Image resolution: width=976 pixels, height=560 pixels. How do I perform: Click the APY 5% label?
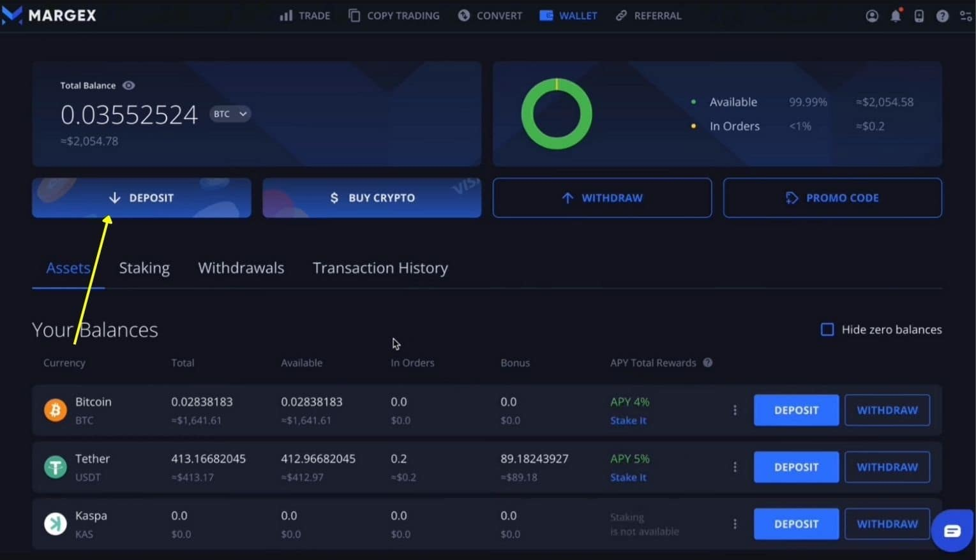tap(629, 459)
